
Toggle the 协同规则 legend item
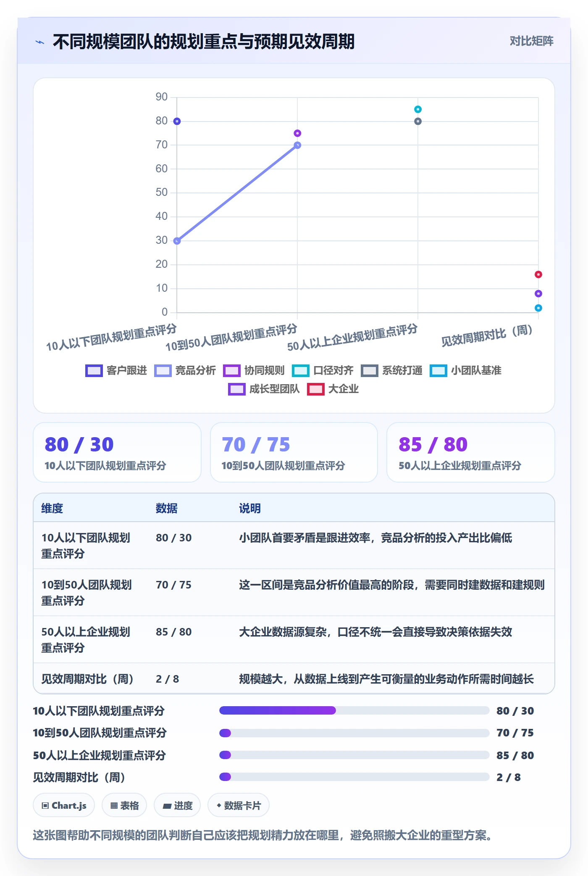click(x=254, y=371)
